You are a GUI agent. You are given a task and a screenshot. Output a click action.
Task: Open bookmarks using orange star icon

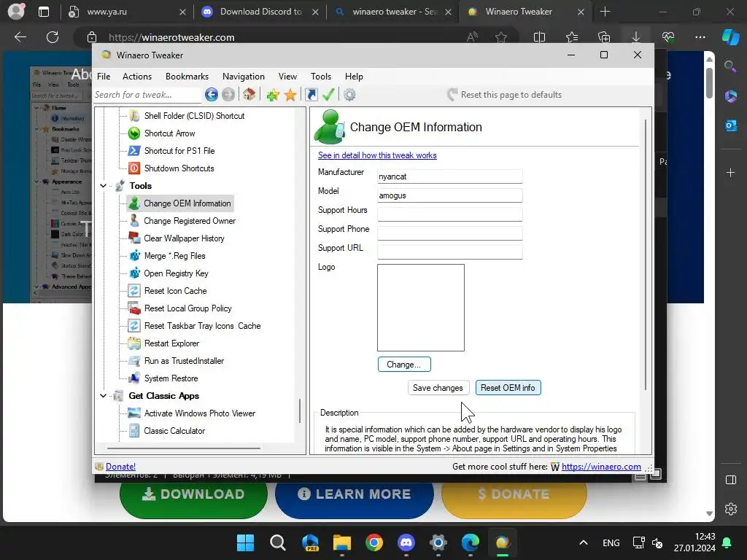(x=290, y=95)
